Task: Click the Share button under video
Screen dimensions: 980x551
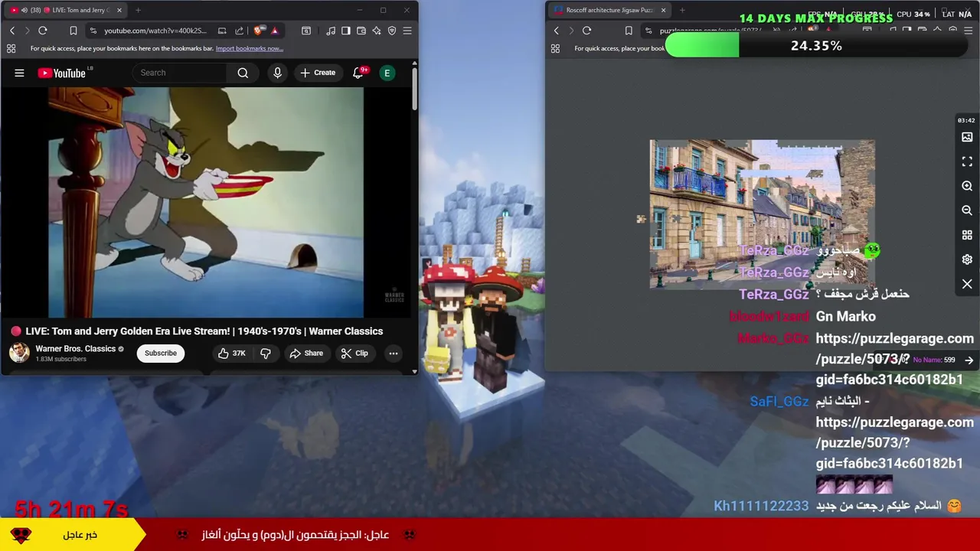Action: pyautogui.click(x=306, y=353)
